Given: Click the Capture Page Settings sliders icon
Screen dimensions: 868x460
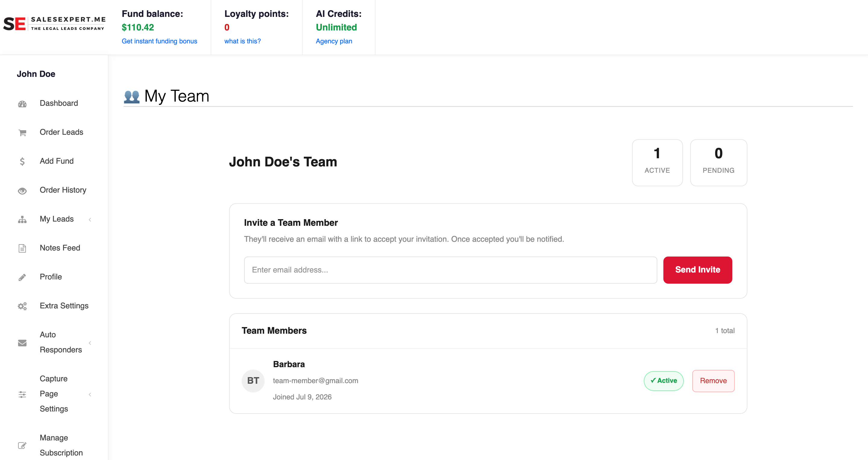Looking at the screenshot, I should (22, 394).
